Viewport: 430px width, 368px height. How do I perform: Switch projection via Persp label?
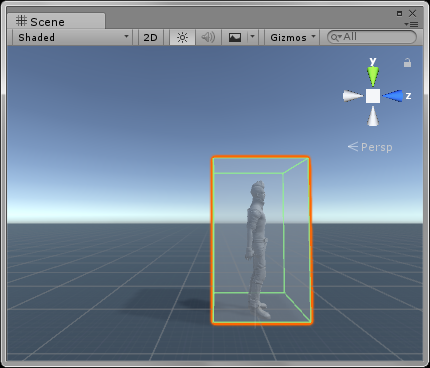coord(370,147)
